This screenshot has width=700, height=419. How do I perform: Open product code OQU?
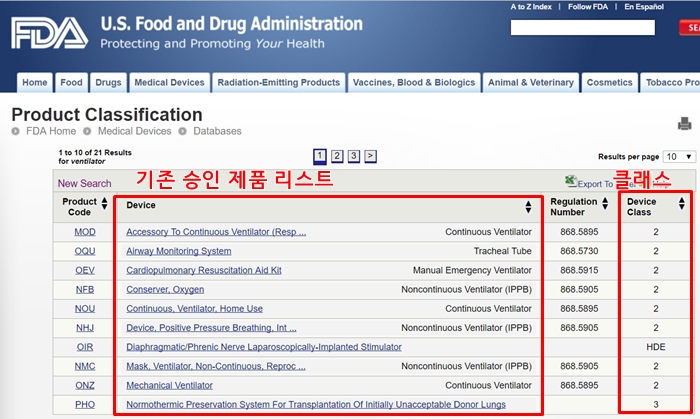[85, 251]
